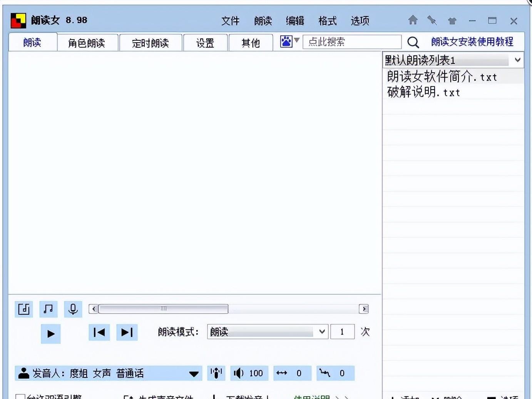Click the repeat count field showing 1
532x399 pixels.
click(x=342, y=332)
